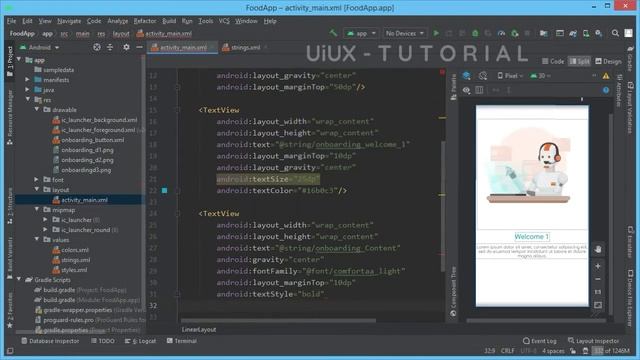Screen dimensions: 640x360
Task: Click the tool windows quick access icon
Action: (x=10, y=351)
